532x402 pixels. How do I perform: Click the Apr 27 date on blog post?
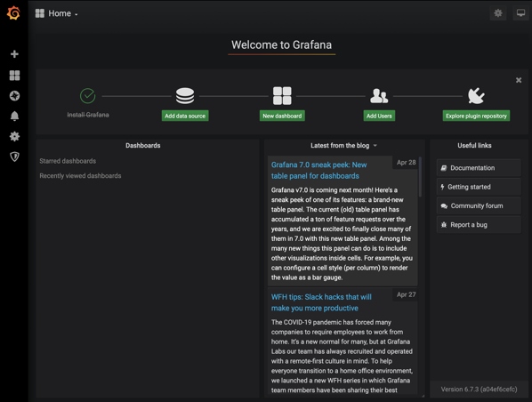tap(407, 294)
